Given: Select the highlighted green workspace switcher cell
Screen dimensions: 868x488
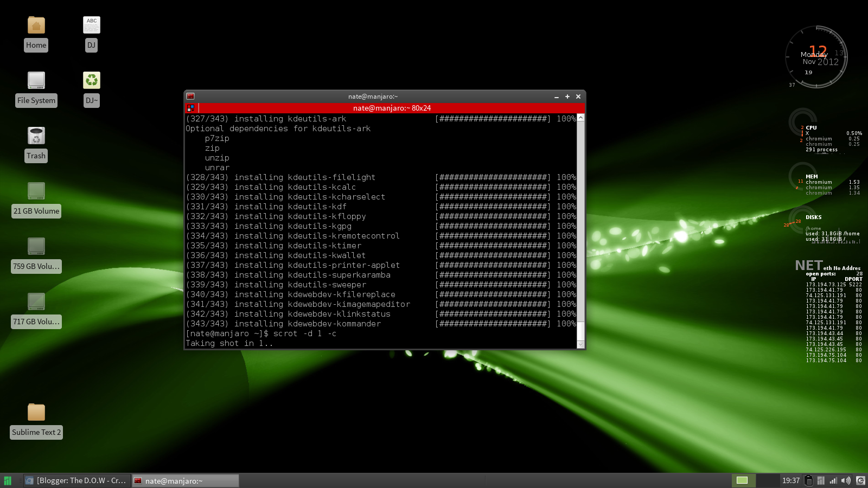Looking at the screenshot, I should 743,480.
